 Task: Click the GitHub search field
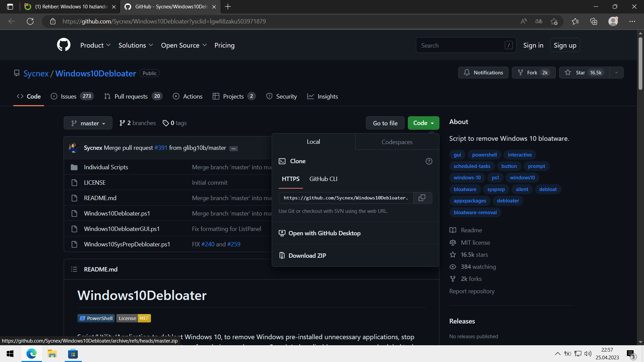[461, 45]
